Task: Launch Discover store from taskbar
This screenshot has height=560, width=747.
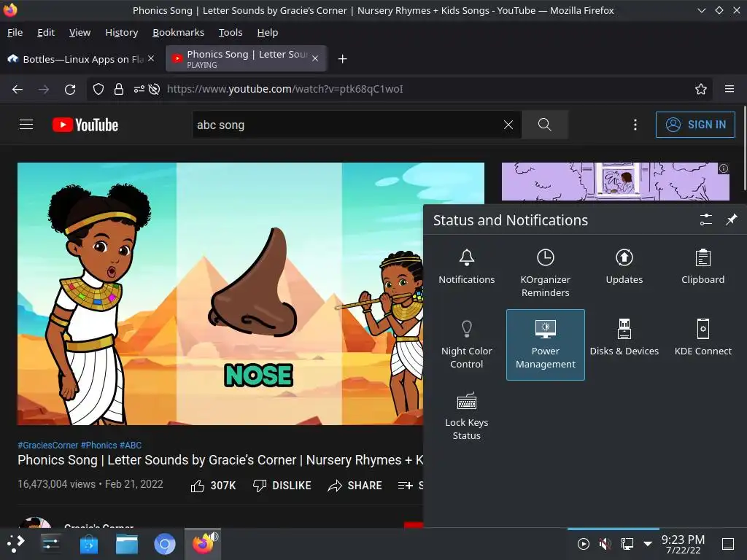Action: [88, 543]
